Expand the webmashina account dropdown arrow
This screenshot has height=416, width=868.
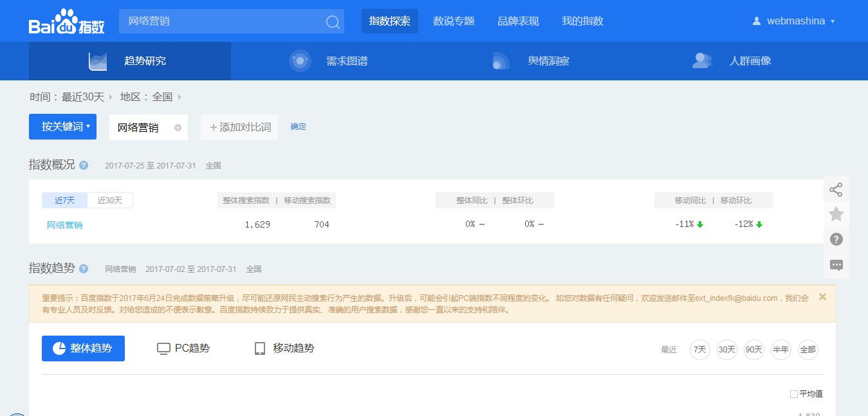tap(833, 21)
